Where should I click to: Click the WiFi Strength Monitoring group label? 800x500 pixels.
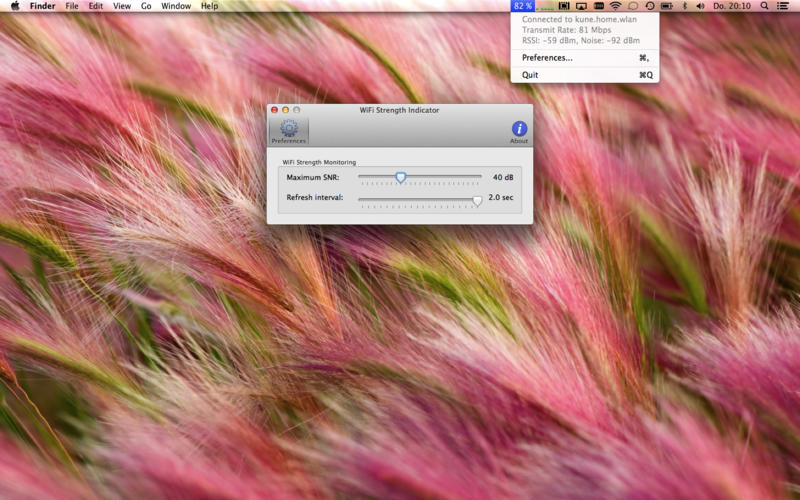[x=319, y=162]
